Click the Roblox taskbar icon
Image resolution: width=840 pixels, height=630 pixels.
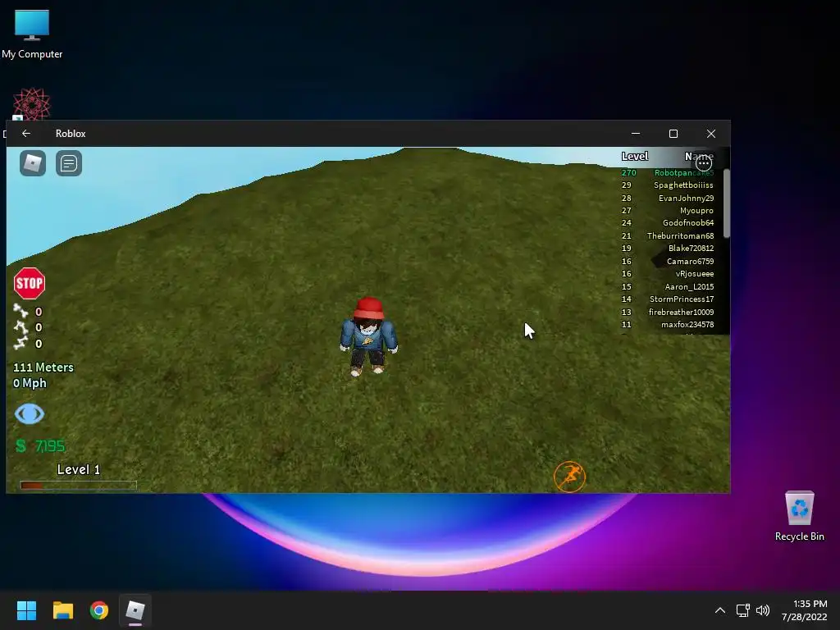[135, 610]
